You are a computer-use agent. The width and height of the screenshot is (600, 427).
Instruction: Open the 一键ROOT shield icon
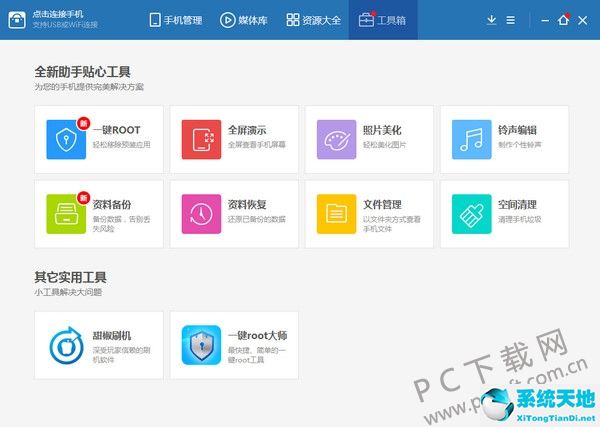[x=66, y=139]
